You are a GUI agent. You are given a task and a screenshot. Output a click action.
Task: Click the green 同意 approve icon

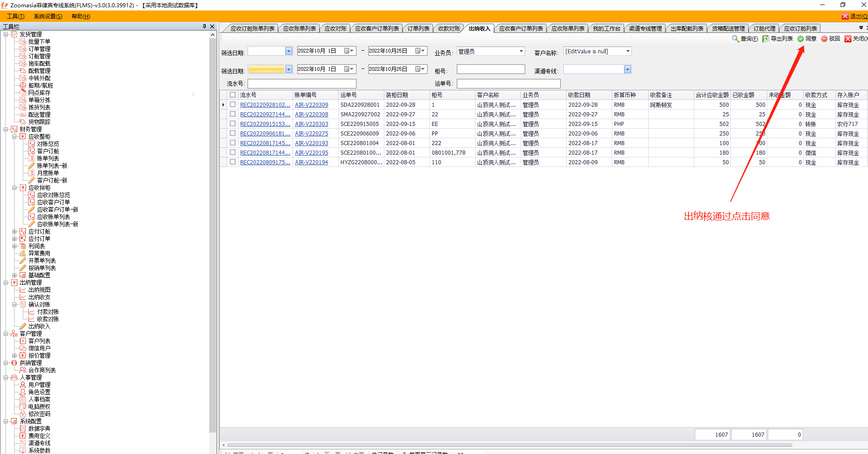801,39
